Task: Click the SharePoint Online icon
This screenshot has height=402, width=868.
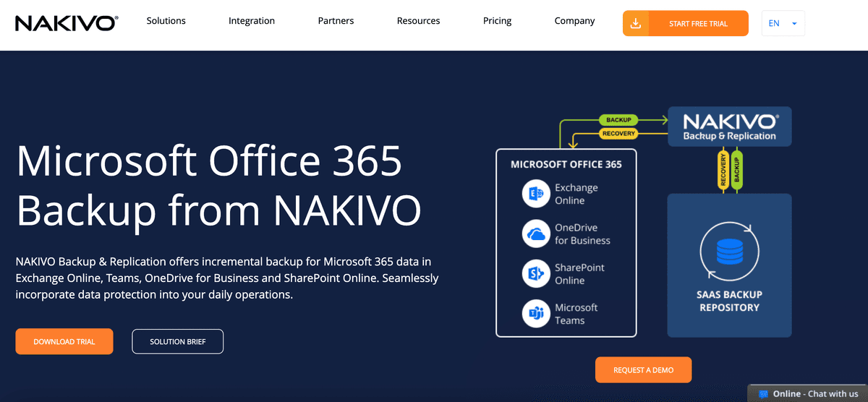Action: click(536, 273)
